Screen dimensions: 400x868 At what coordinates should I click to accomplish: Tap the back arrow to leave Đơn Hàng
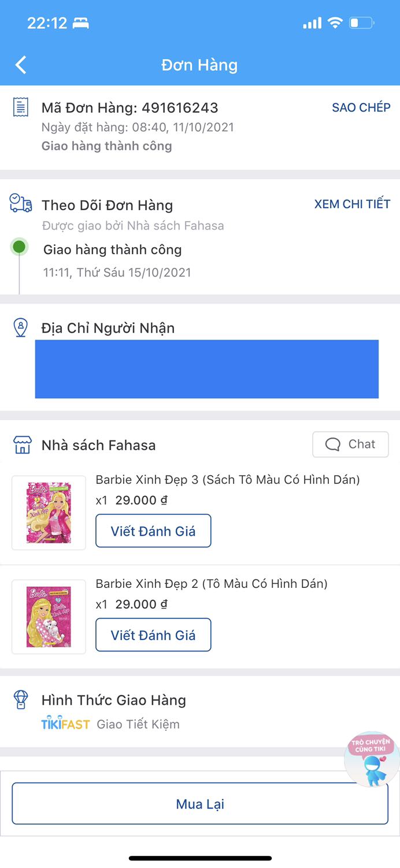click(x=21, y=65)
